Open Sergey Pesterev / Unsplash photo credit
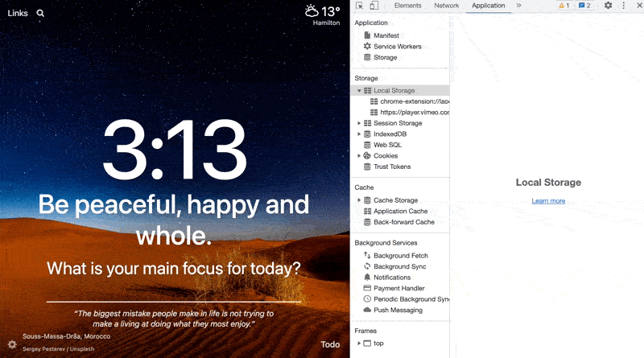The height and width of the screenshot is (358, 644). [x=58, y=349]
